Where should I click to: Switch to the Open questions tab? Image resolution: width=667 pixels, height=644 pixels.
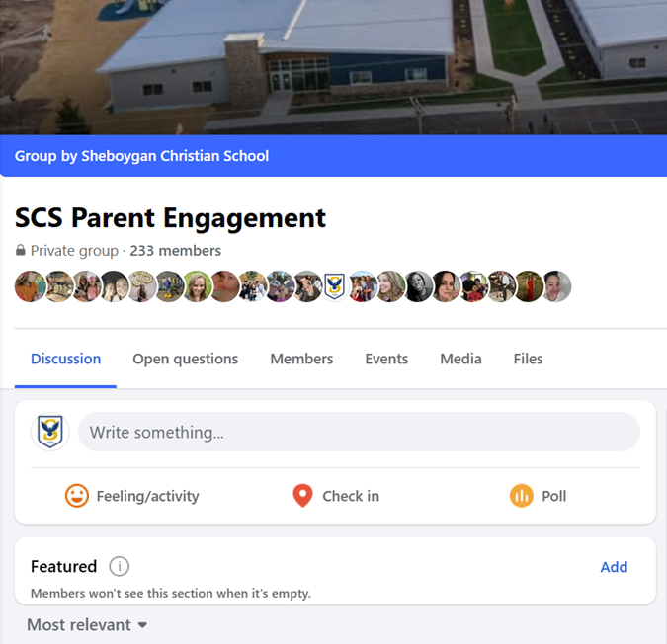pyautogui.click(x=186, y=359)
